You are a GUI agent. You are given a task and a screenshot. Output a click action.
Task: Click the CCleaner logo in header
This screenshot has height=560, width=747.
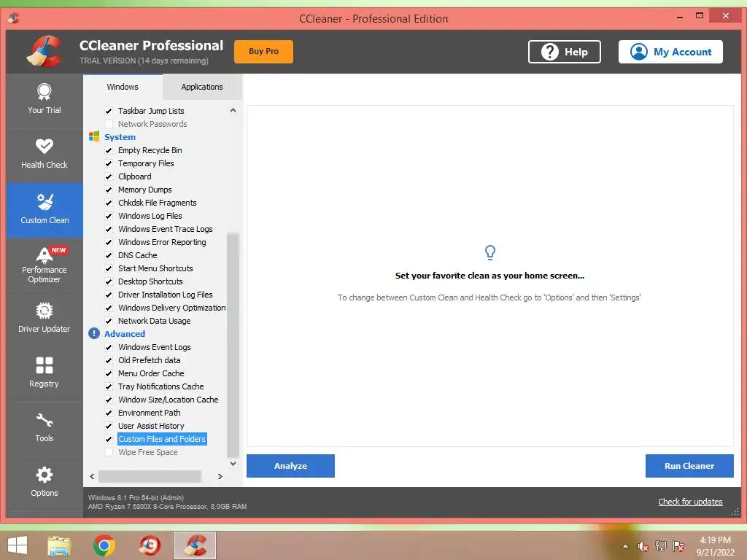[44, 51]
